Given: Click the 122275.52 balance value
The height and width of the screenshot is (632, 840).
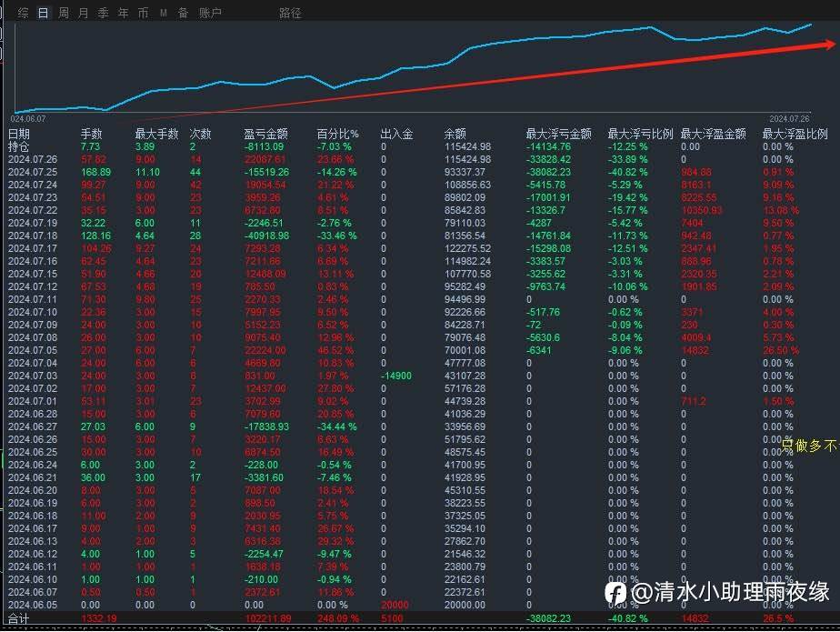Looking at the screenshot, I should click(x=467, y=249).
